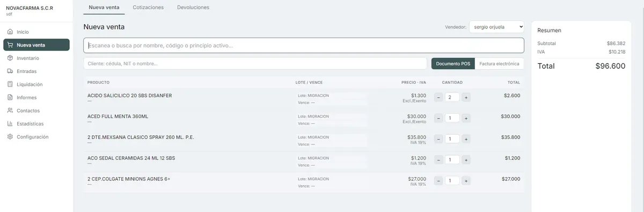The height and width of the screenshot is (212, 644).
Task: Click the PRODUCTO column header
Action: 98,82
